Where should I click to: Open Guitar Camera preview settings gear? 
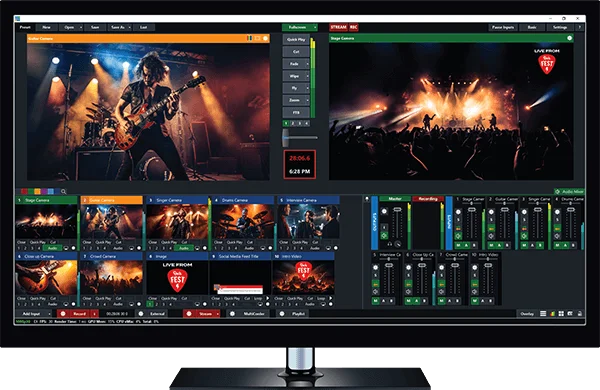[x=265, y=38]
